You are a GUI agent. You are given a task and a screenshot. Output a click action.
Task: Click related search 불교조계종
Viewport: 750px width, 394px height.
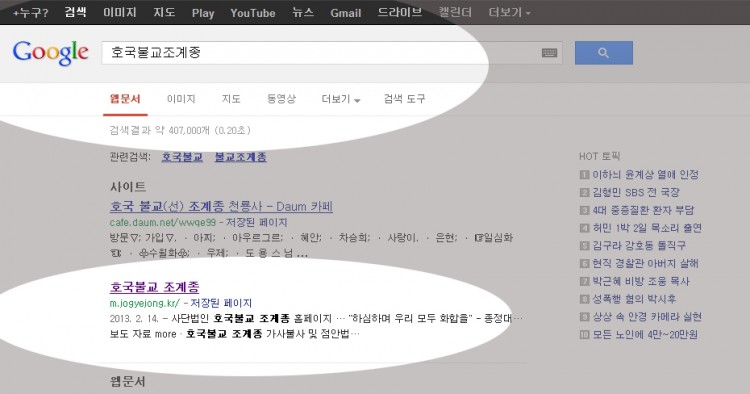tap(240, 157)
